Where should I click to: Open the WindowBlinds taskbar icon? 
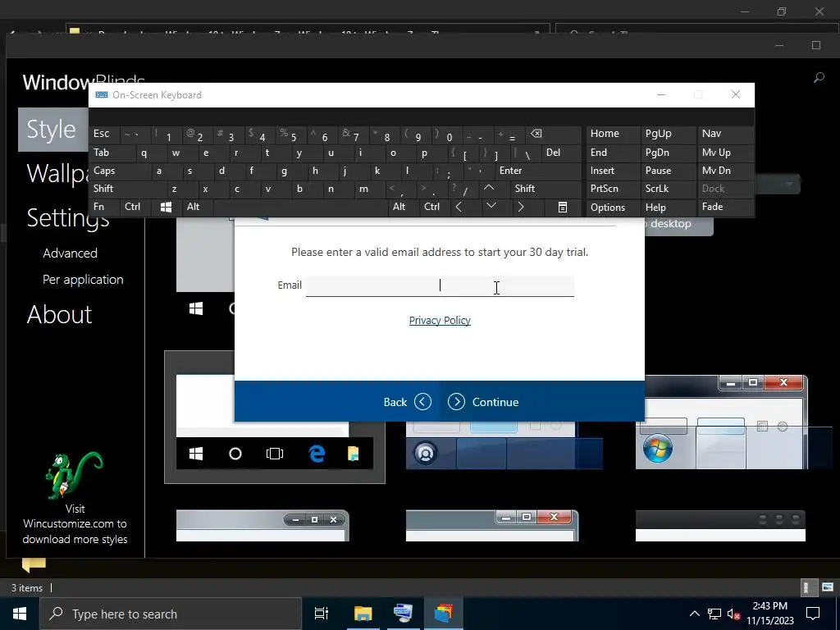pos(444,614)
